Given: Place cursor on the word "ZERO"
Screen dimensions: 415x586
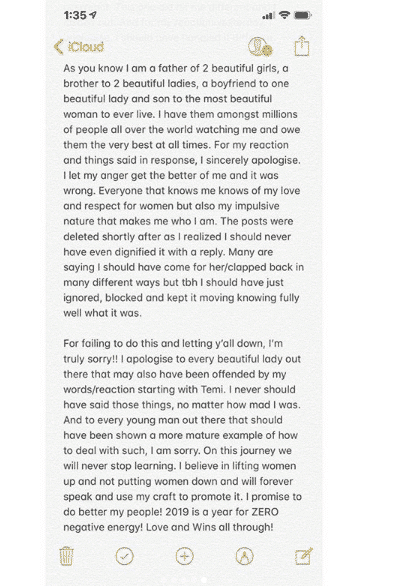Looking at the screenshot, I should point(264,512).
